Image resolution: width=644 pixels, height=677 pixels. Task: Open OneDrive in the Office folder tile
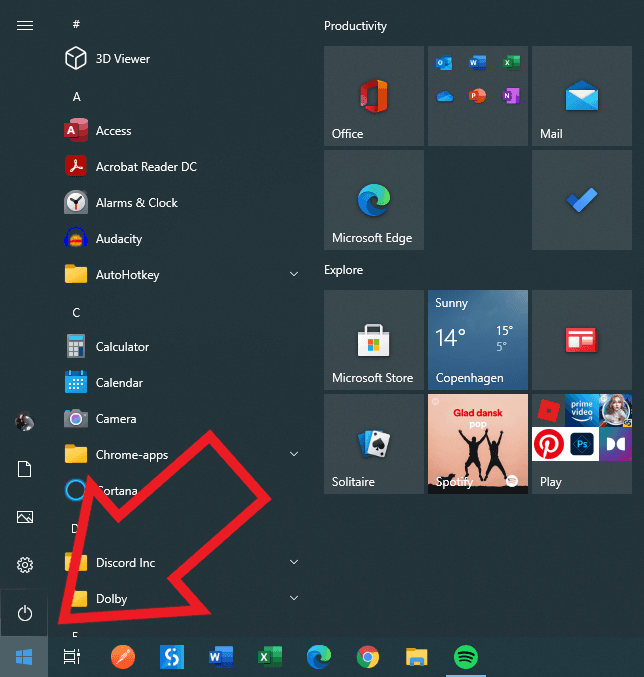pyautogui.click(x=444, y=96)
